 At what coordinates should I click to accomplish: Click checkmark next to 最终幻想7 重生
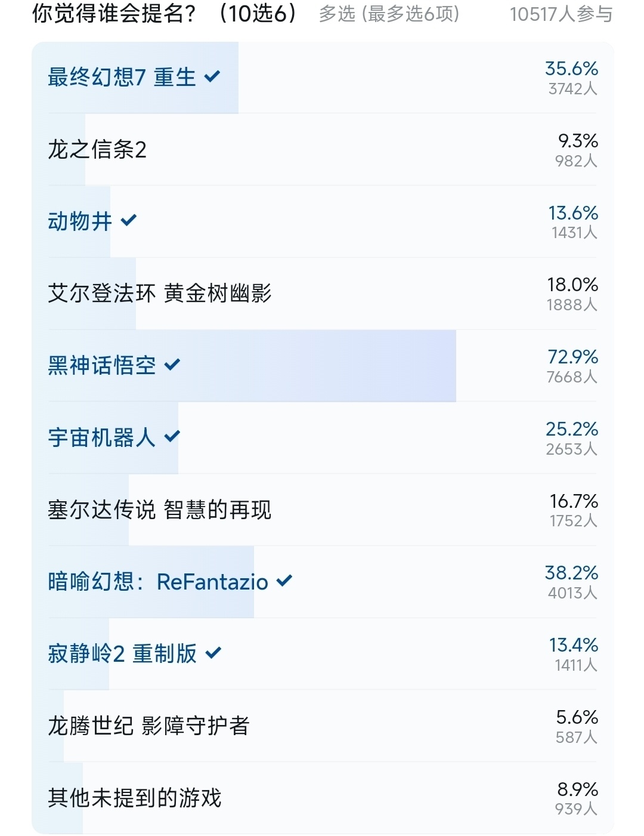(212, 77)
